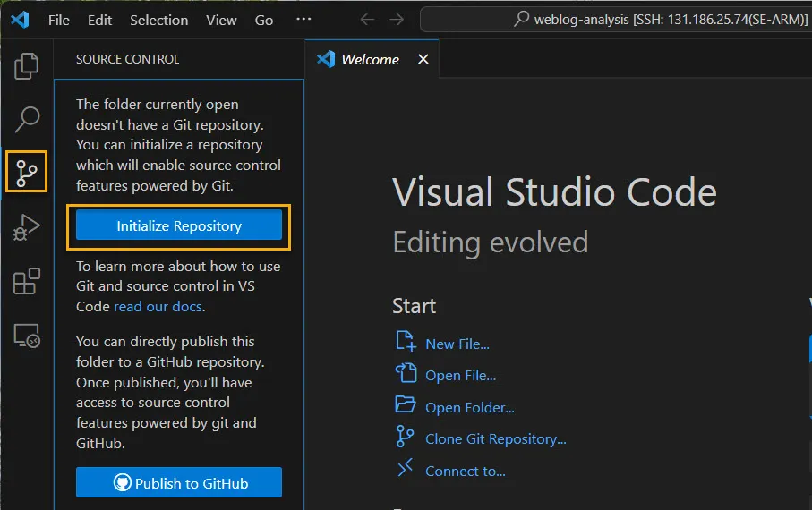Image resolution: width=812 pixels, height=510 pixels.
Task: Click the Connect to remote icon
Action: tap(405, 468)
